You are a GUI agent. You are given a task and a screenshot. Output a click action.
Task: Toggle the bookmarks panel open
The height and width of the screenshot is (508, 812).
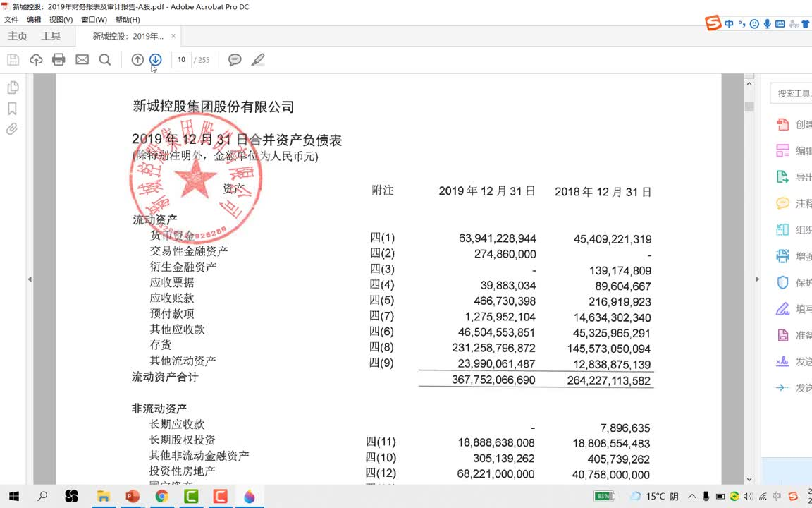pos(13,109)
